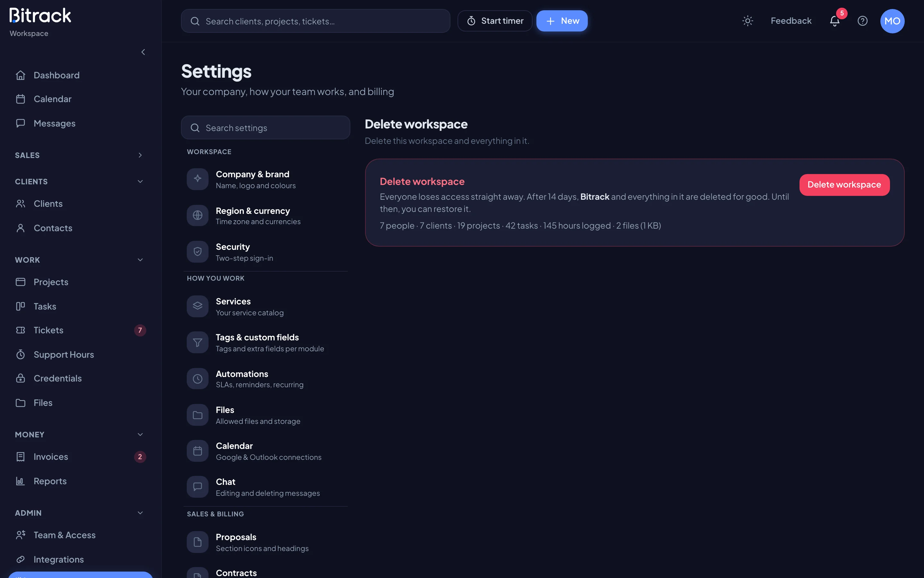Open the Support Hours page

[x=81, y=355]
